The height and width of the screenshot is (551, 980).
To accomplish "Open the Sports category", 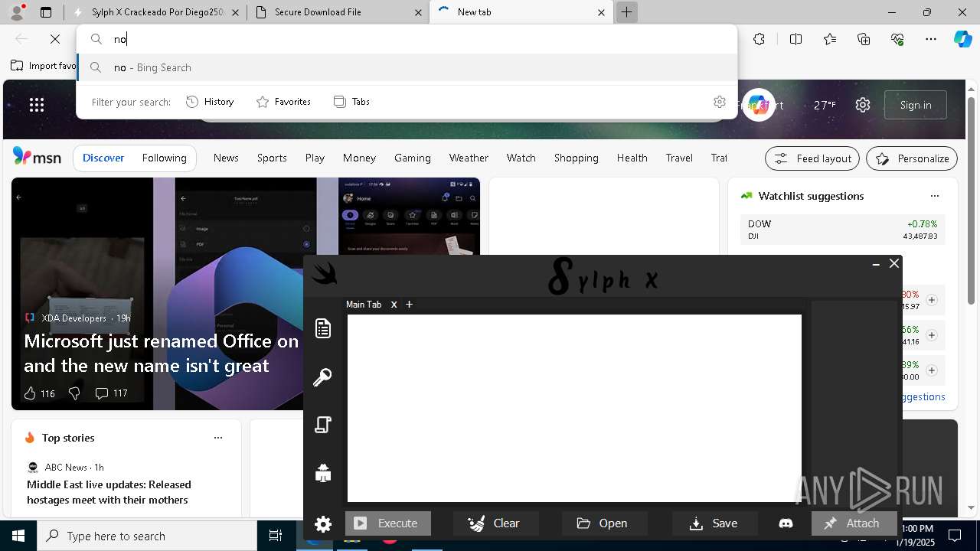I will pyautogui.click(x=272, y=158).
